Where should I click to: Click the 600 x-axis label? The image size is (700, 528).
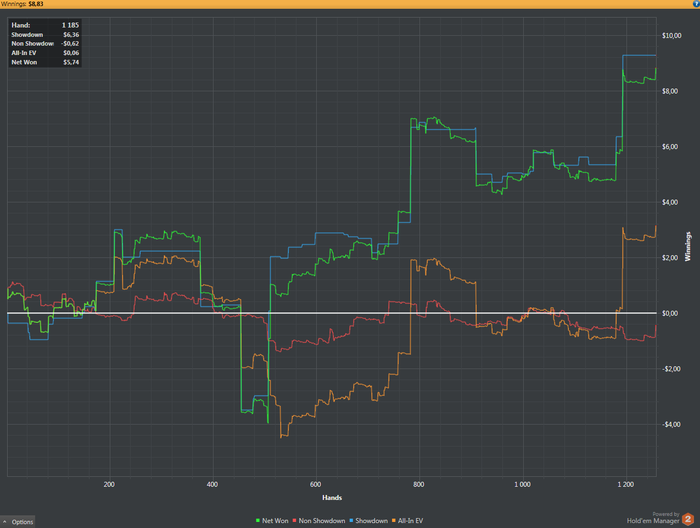tap(315, 485)
